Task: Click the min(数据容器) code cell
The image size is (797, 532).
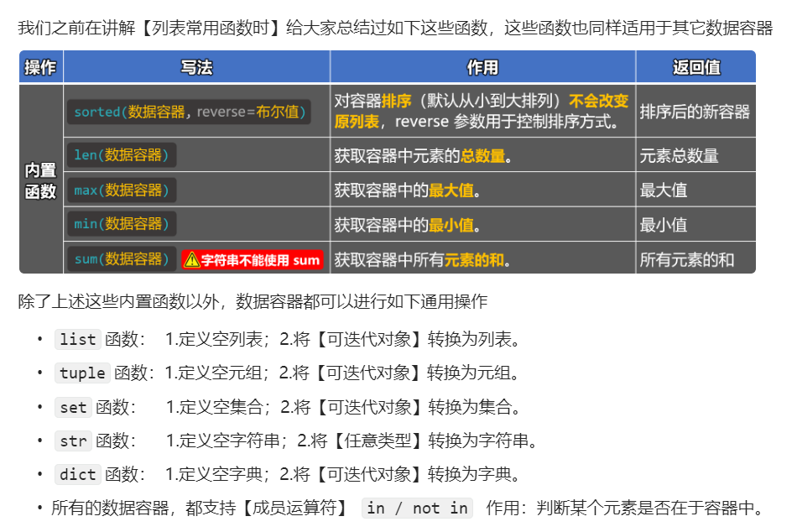Action: (122, 224)
